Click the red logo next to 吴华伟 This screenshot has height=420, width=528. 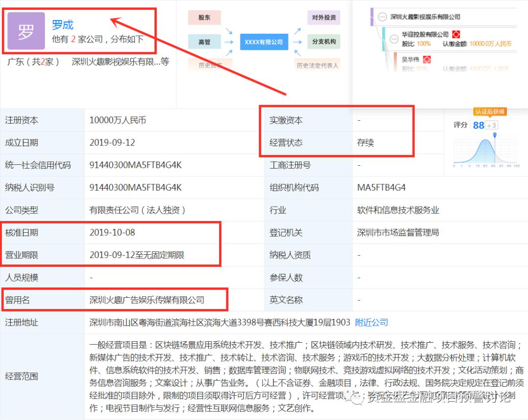(427, 60)
